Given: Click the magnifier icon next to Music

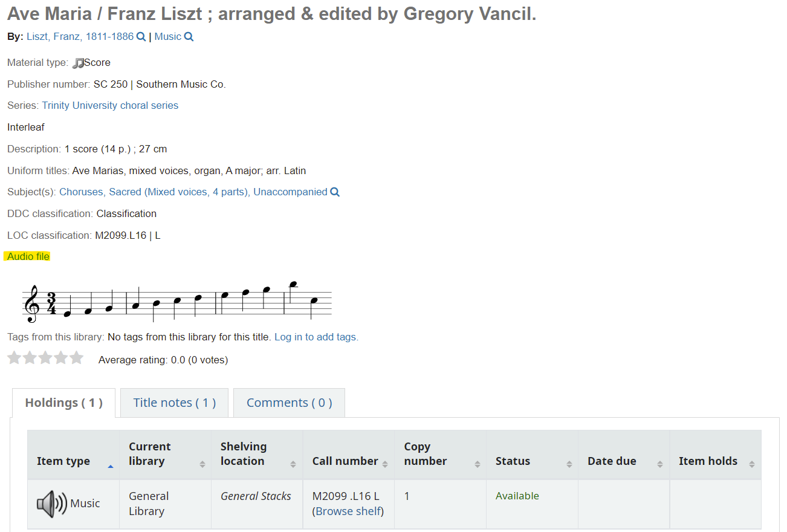Looking at the screenshot, I should 189,37.
